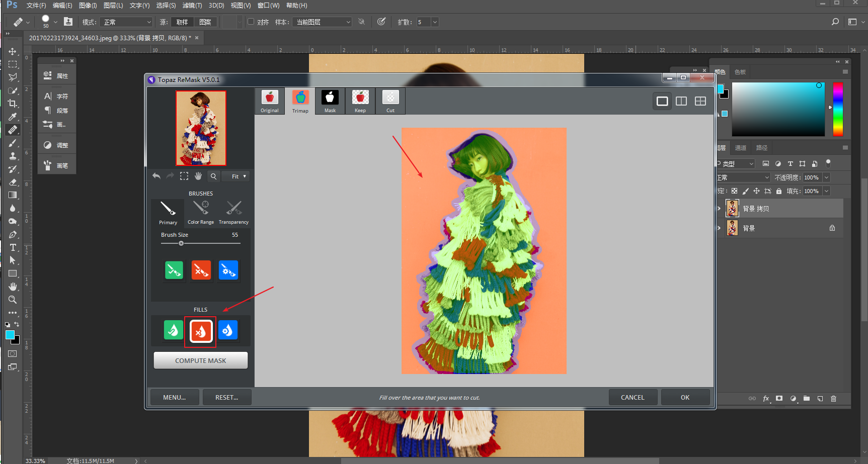Screen dimensions: 868x464
Task: Select the Move tool in Photoshop toolbar
Action: [13, 51]
